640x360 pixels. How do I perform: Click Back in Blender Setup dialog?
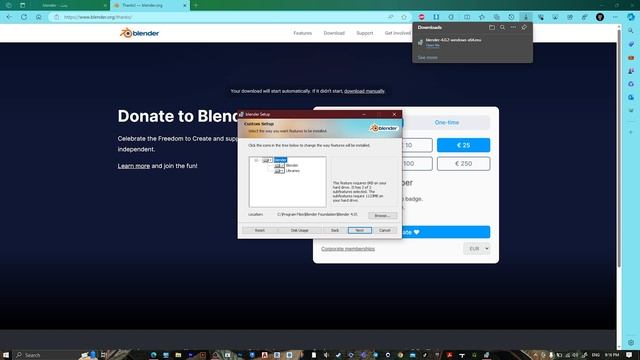(x=335, y=230)
